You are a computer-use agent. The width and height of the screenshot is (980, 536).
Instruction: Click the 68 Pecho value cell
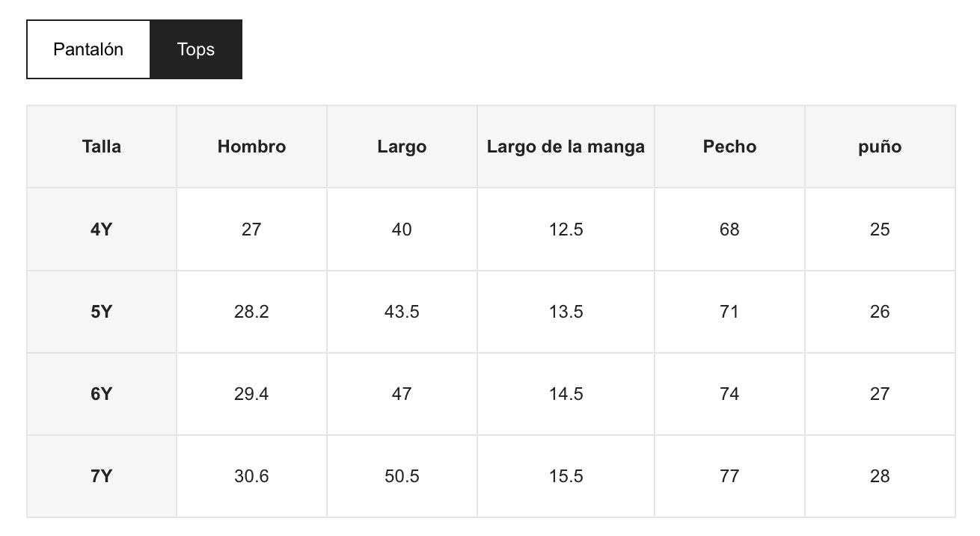click(x=729, y=230)
